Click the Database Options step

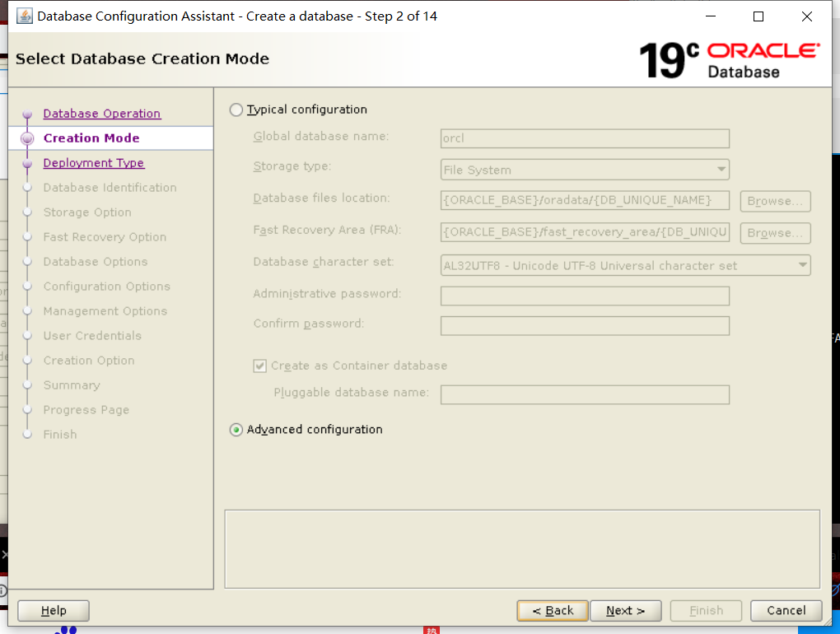96,261
